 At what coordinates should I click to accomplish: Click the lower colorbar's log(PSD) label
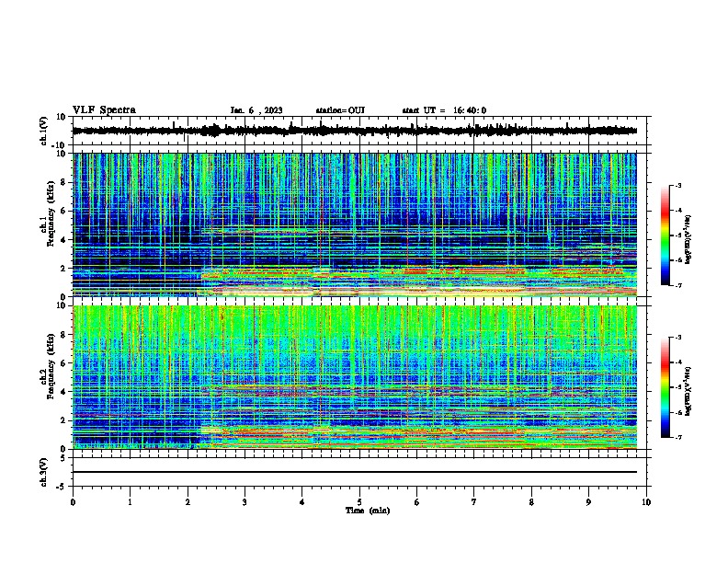click(688, 391)
